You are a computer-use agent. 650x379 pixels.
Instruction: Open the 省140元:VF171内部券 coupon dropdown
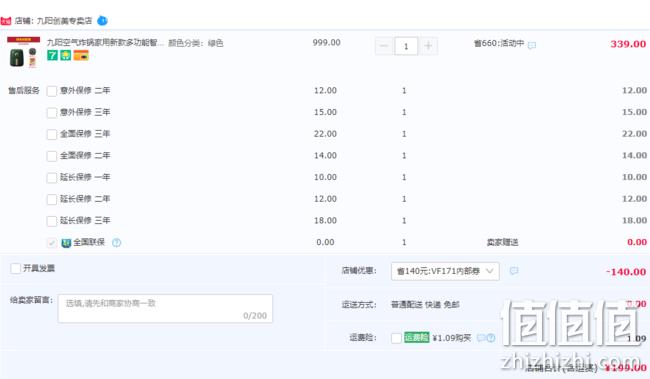click(x=445, y=271)
